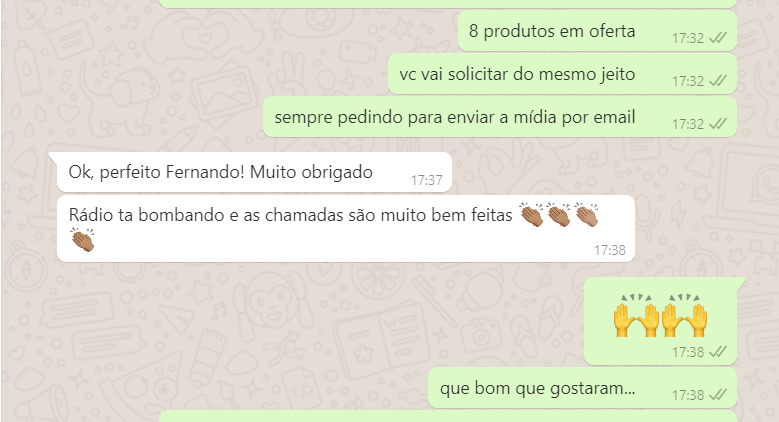Click the 17:38 time under the raised hands emoji
This screenshot has height=422, width=779.
click(688, 352)
